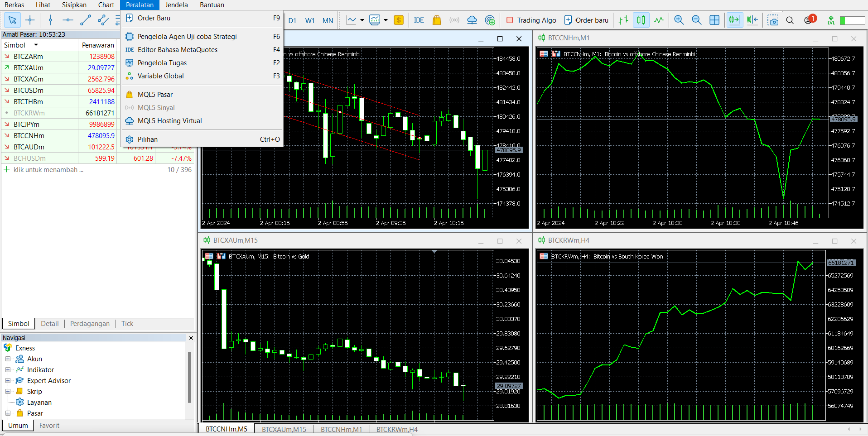Activate the Zoom In tool
This screenshot has width=868, height=436.
(x=679, y=20)
